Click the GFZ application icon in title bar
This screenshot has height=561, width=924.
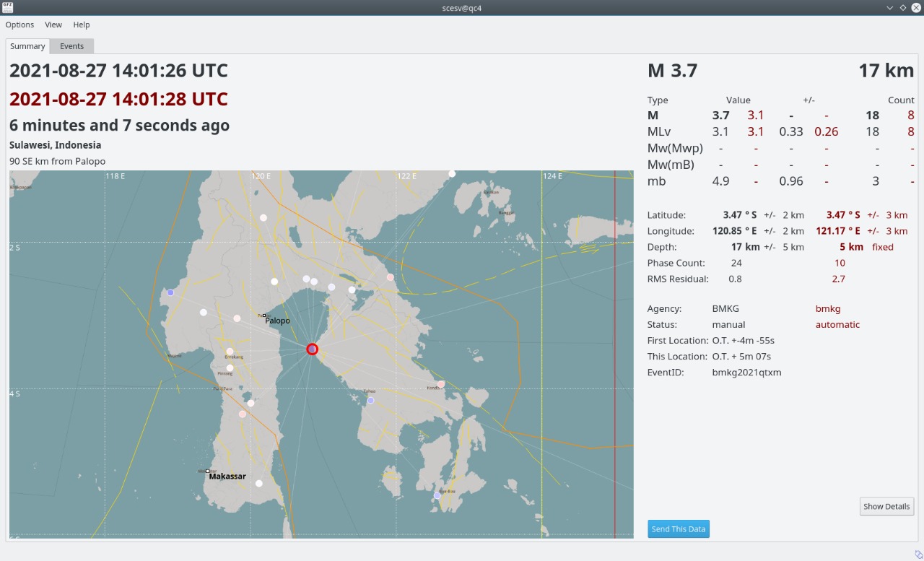[7, 7]
